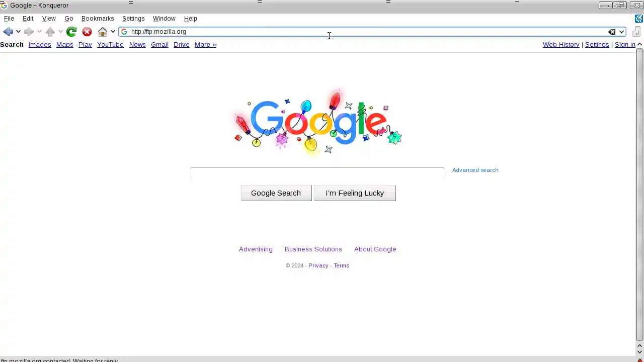Screen dimensions: 644x362
Task: Go to the home page icon
Action: coord(103,32)
